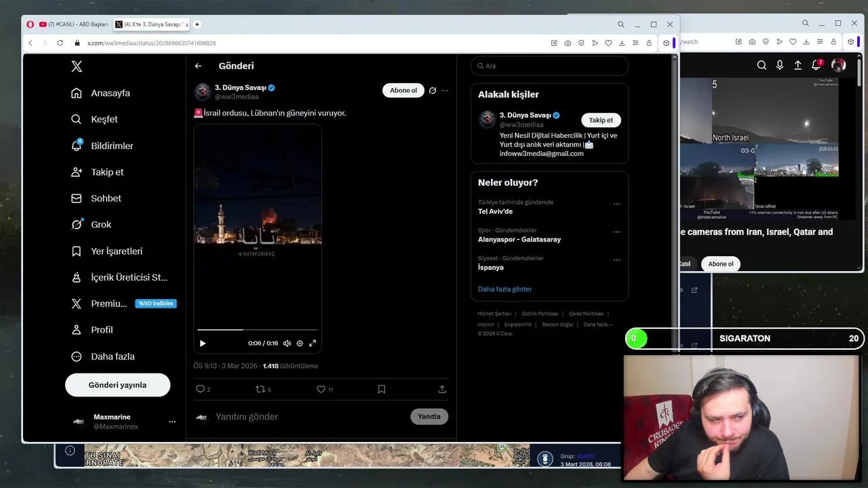Image resolution: width=868 pixels, height=488 pixels.
Task: Open Keşfet search page
Action: click(94, 119)
